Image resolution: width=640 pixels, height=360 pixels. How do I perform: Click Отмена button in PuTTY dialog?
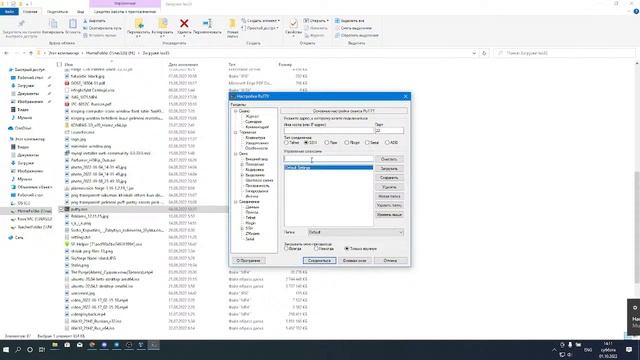pyautogui.click(x=390, y=260)
